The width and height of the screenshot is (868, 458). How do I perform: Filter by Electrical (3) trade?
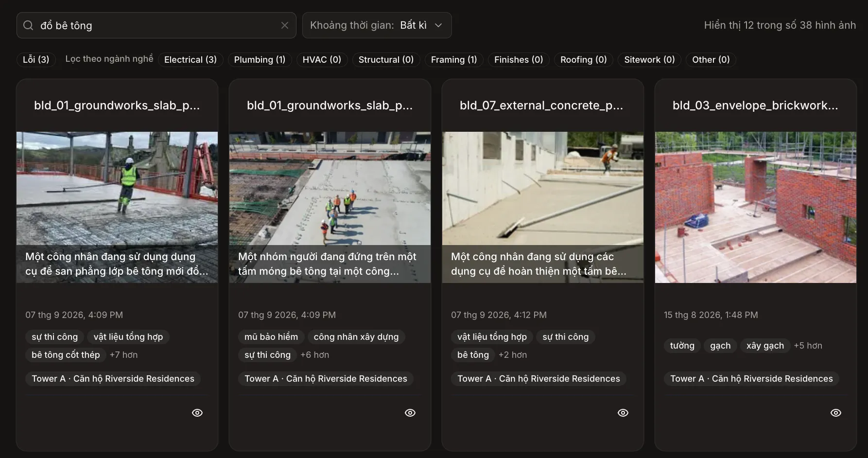[x=191, y=59]
